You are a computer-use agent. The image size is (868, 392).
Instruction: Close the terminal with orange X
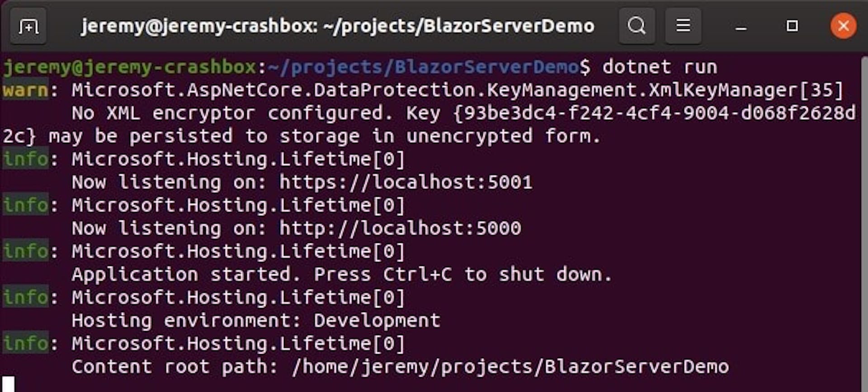click(x=843, y=26)
